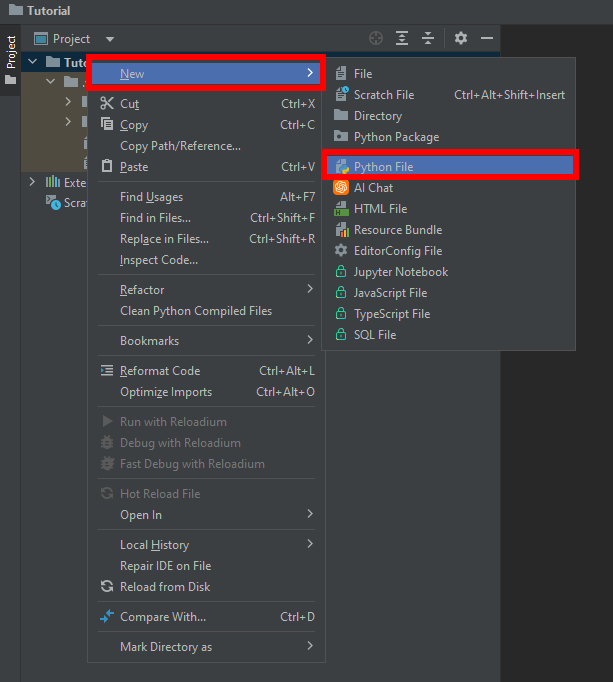
Task: Select SQL File in New submenu
Action: tap(448, 335)
